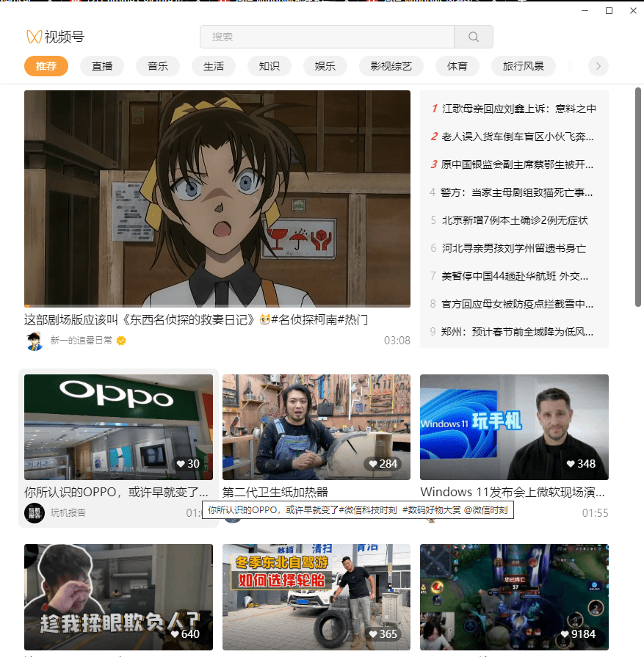Click the search magnifier icon
The image size is (644, 657).
click(473, 37)
